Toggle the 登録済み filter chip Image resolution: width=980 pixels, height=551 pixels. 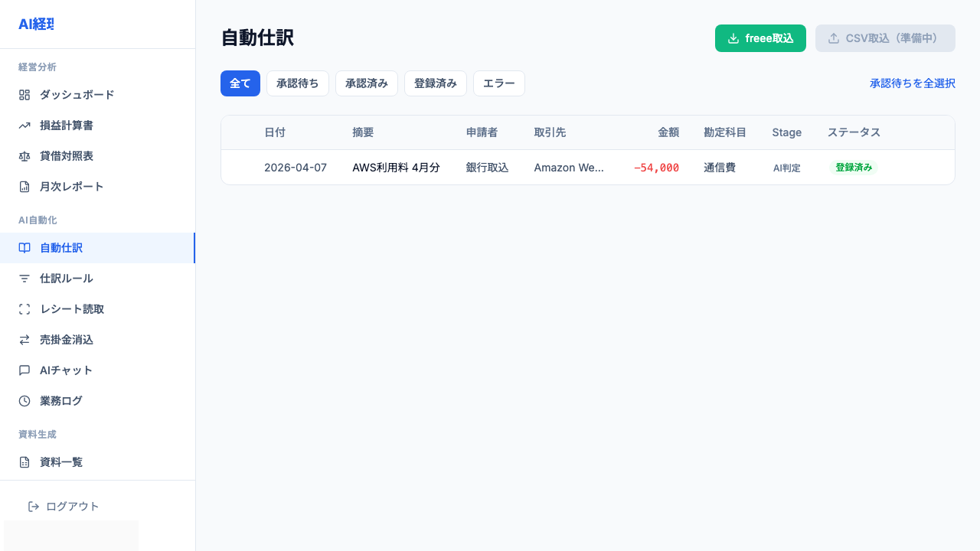(x=435, y=83)
